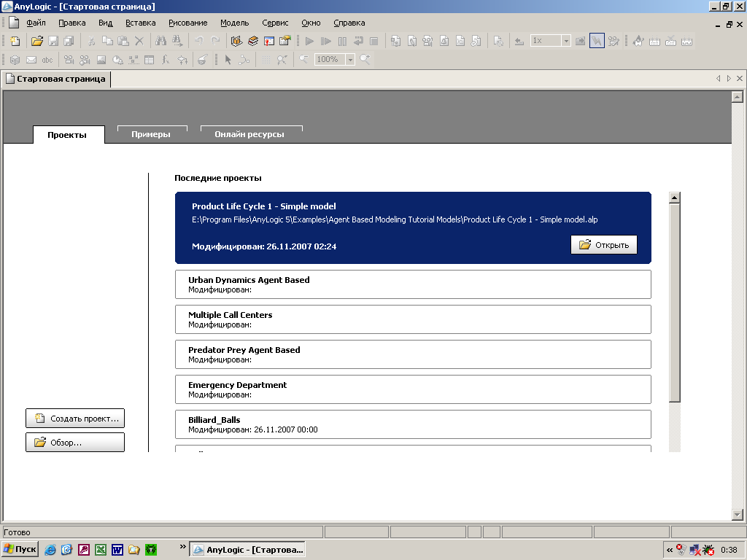Image resolution: width=747 pixels, height=560 pixels.
Task: Click the Стартовая страница document tab
Action: click(57, 79)
